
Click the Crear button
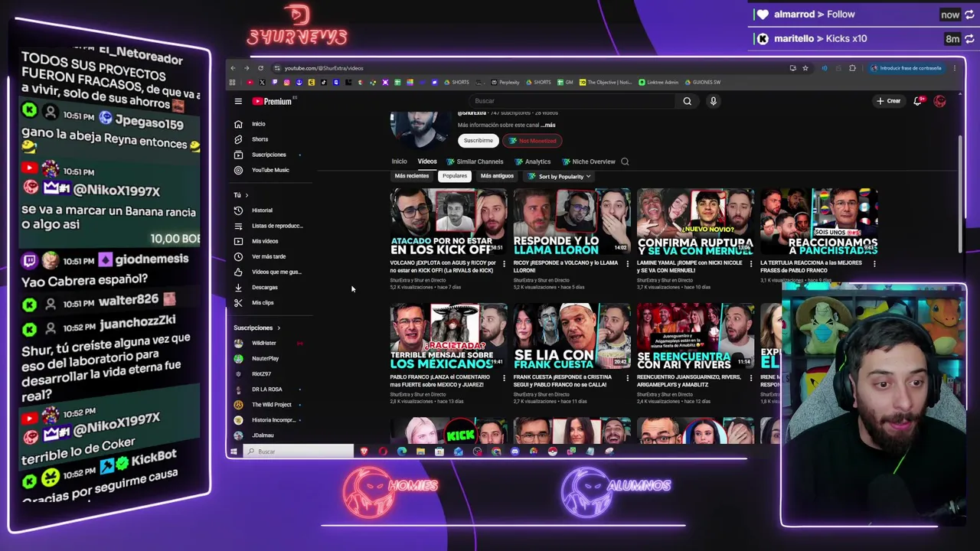tap(889, 101)
